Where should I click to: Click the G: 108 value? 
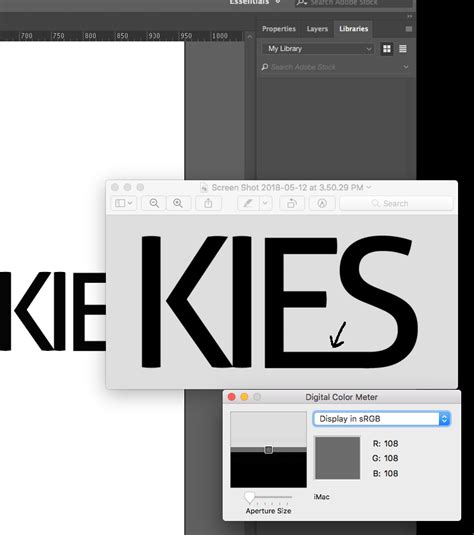point(385,458)
